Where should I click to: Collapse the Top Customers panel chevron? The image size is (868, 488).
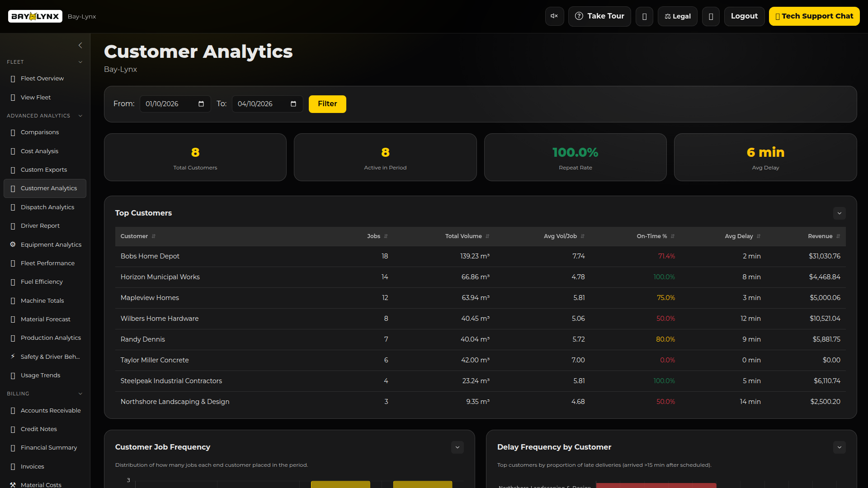pyautogui.click(x=840, y=213)
